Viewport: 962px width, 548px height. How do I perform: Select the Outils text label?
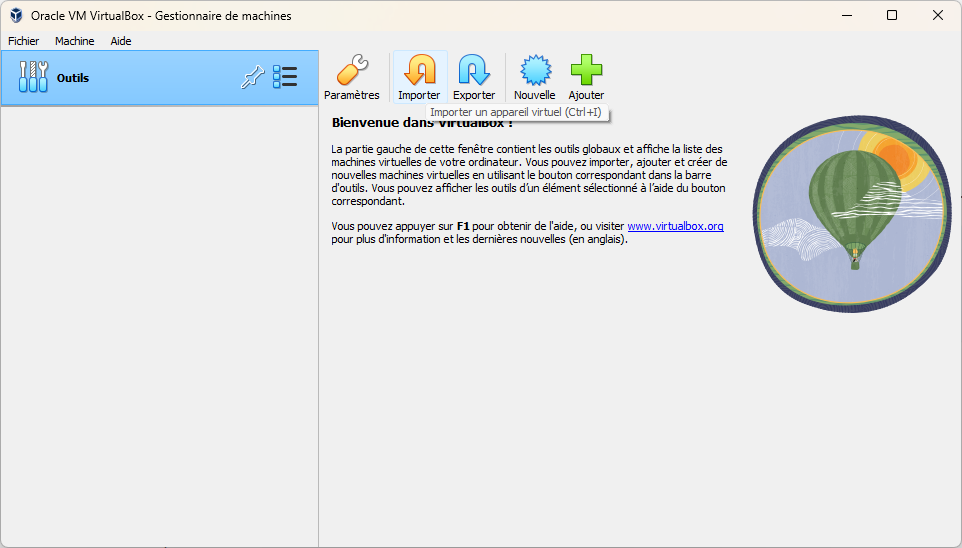click(x=73, y=78)
